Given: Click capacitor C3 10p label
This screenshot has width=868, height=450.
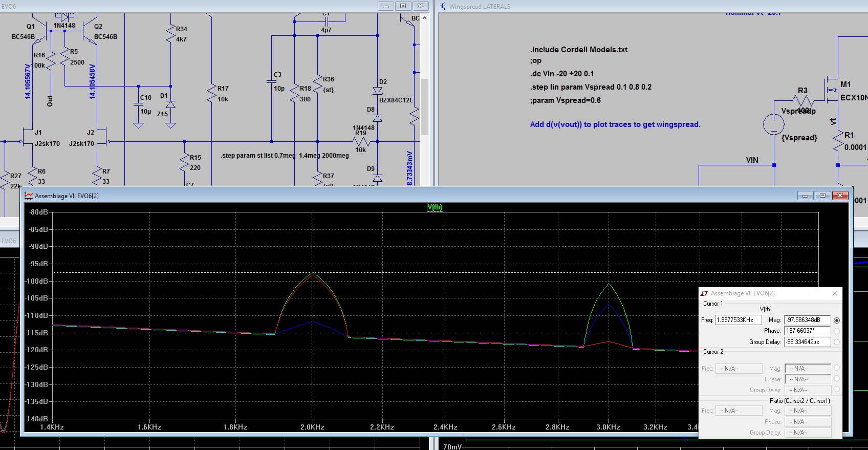Looking at the screenshot, I should (x=278, y=81).
